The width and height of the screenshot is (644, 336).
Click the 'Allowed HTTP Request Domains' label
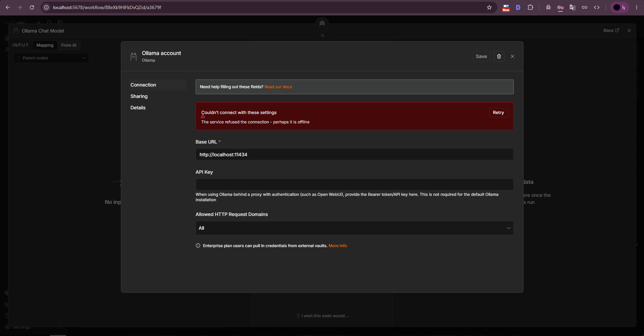point(232,214)
